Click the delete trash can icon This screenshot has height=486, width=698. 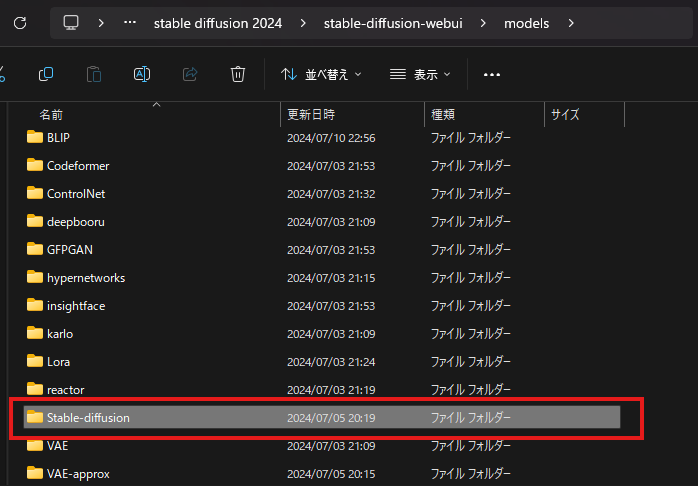[238, 74]
